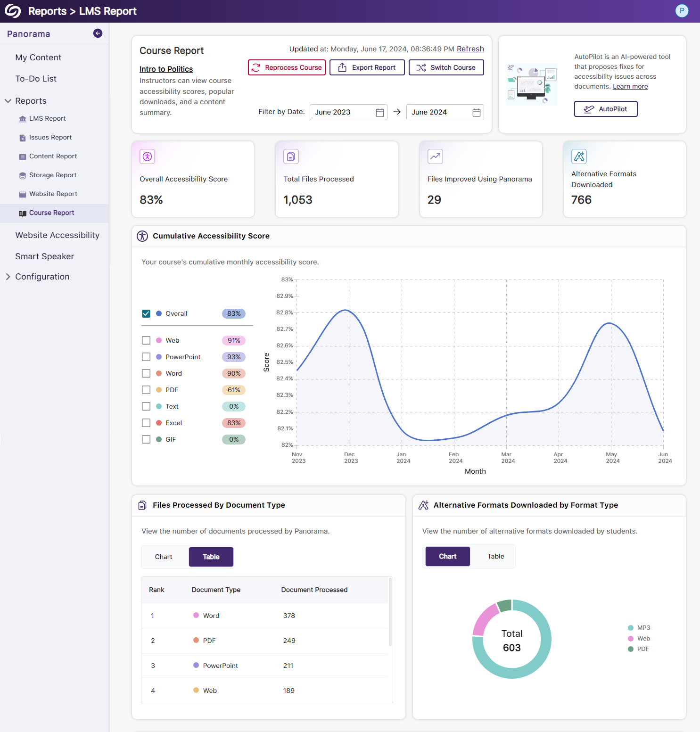Click the Overall Accessibility Score card icon
Image resolution: width=700 pixels, height=732 pixels.
pyautogui.click(x=148, y=156)
